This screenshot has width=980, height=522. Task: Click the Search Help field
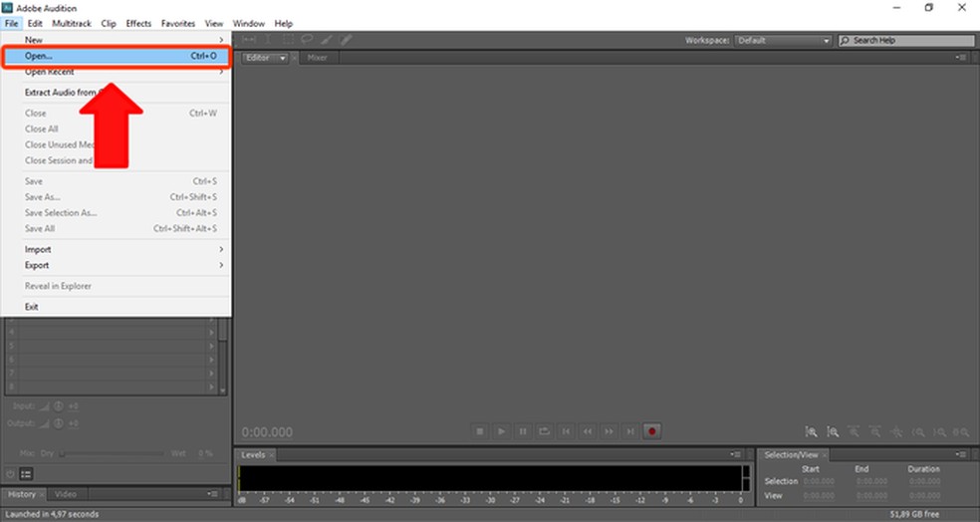(x=906, y=40)
